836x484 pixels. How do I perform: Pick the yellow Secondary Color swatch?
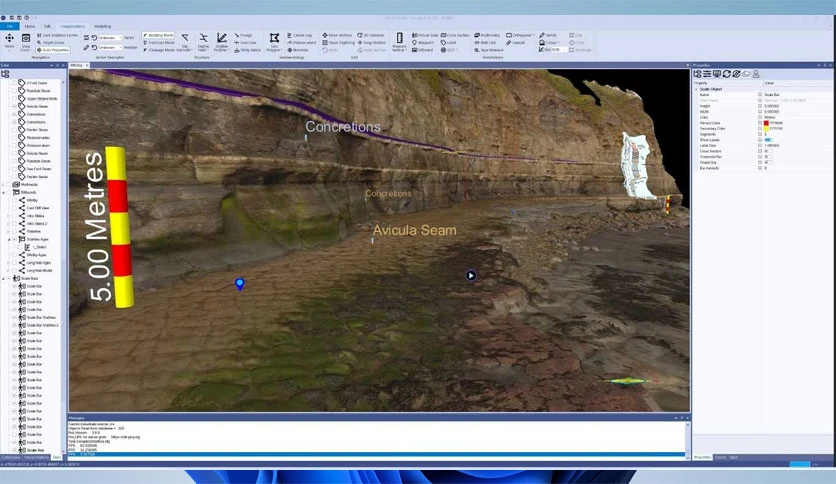pyautogui.click(x=766, y=128)
